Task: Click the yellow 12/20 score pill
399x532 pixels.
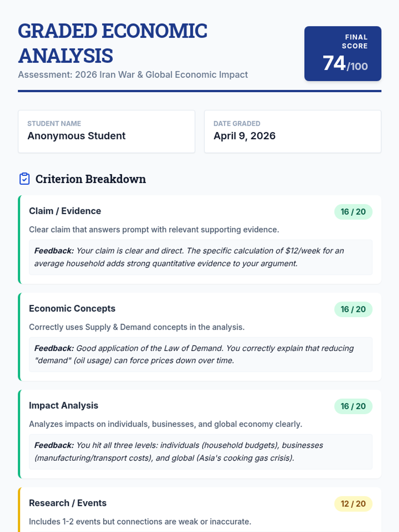Action: 353,504
